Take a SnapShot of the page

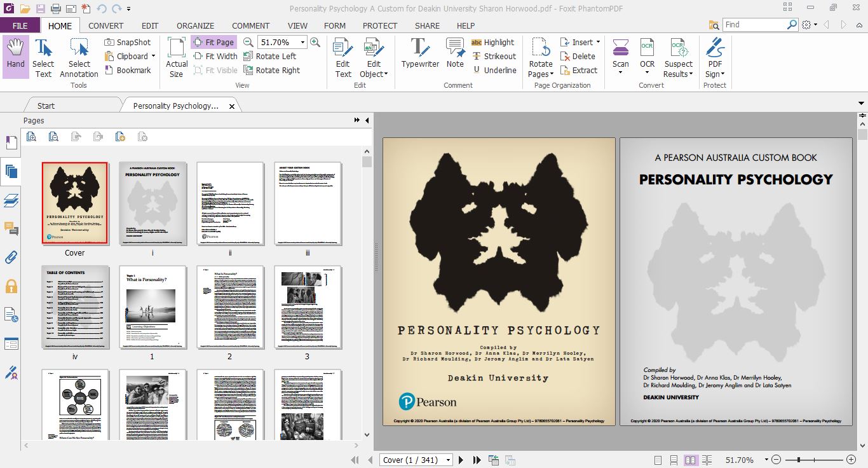[x=128, y=42]
